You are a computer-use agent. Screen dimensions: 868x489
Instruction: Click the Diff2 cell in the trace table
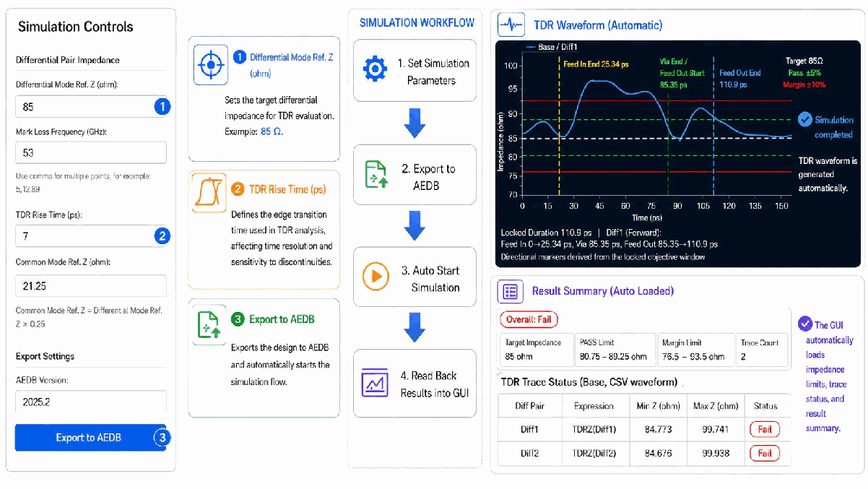click(530, 454)
